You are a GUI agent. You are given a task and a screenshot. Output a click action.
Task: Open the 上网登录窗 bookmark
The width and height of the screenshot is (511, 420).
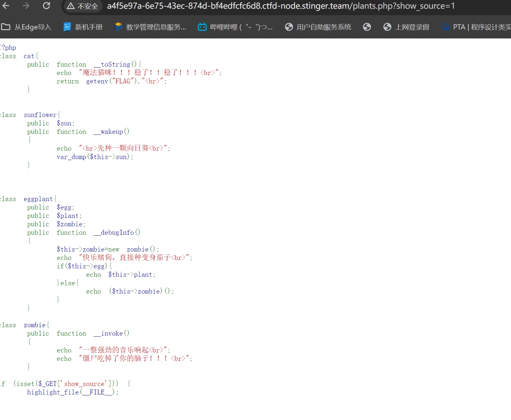[406, 27]
